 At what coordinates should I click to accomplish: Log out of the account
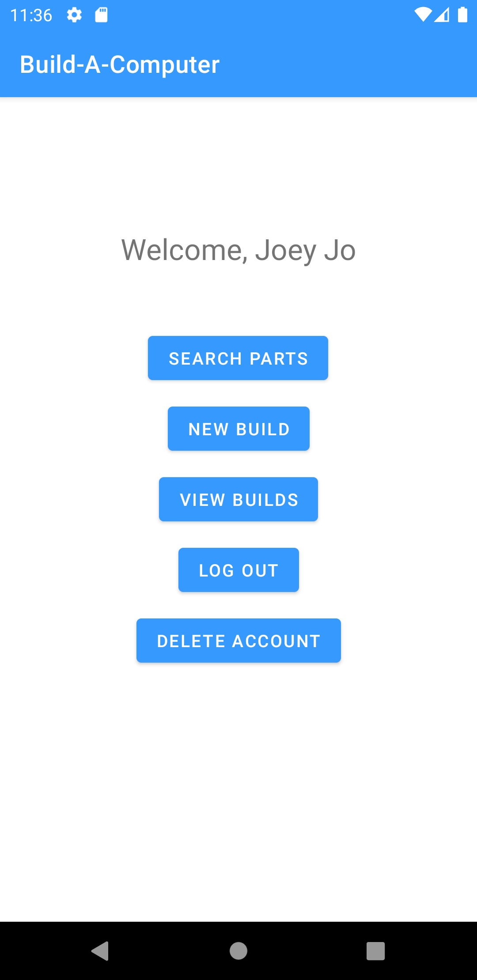click(238, 569)
